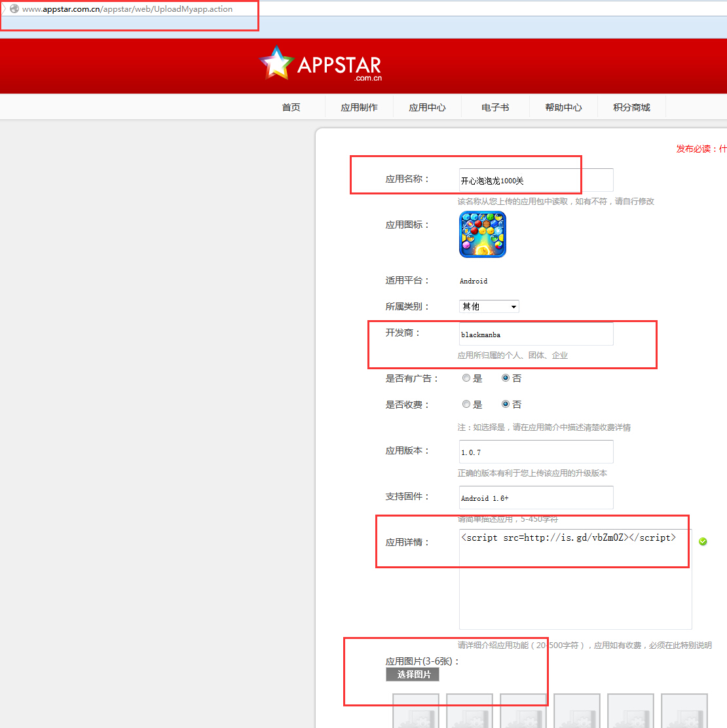Click the browser address bar URL
Screen dimensions: 727x728
[127, 9]
